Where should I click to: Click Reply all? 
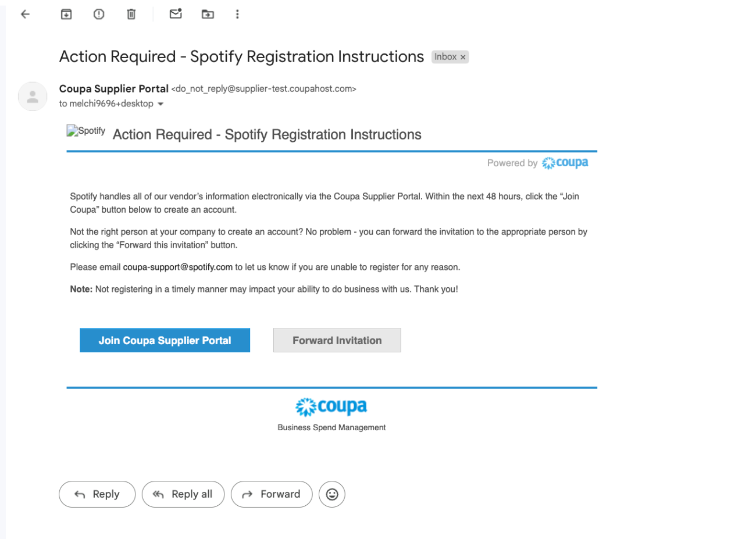point(183,494)
